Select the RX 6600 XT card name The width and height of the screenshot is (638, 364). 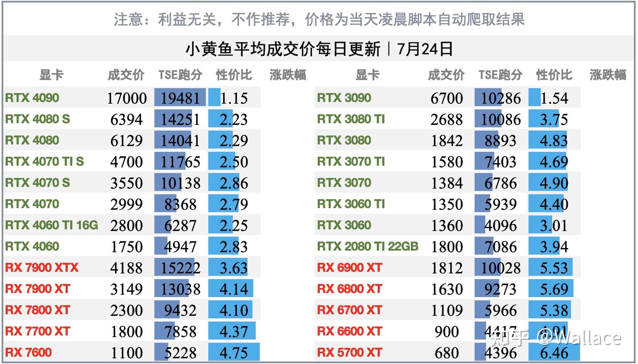[x=350, y=332]
